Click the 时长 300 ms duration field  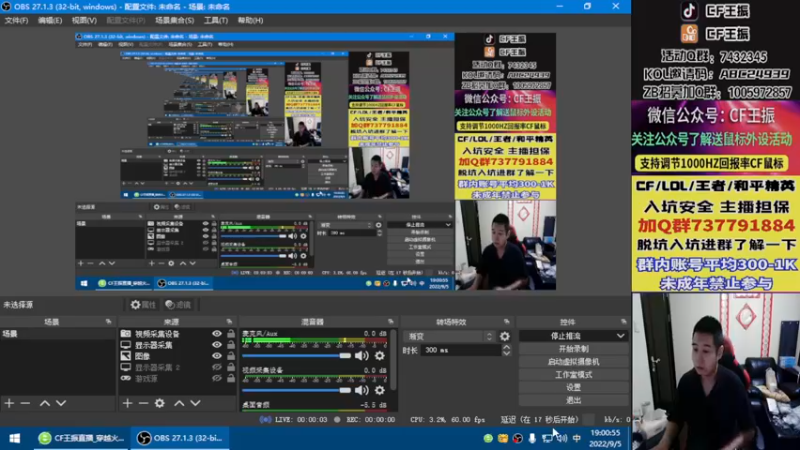[460, 351]
